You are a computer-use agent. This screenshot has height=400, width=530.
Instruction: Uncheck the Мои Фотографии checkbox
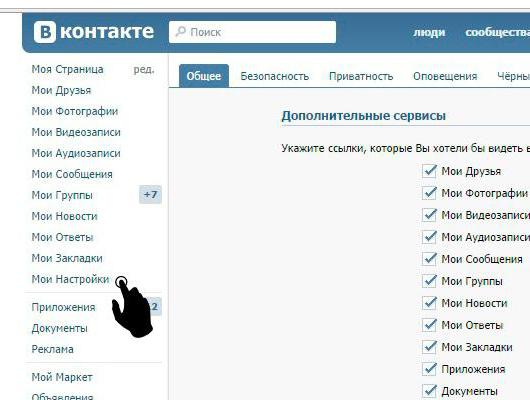[429, 193]
